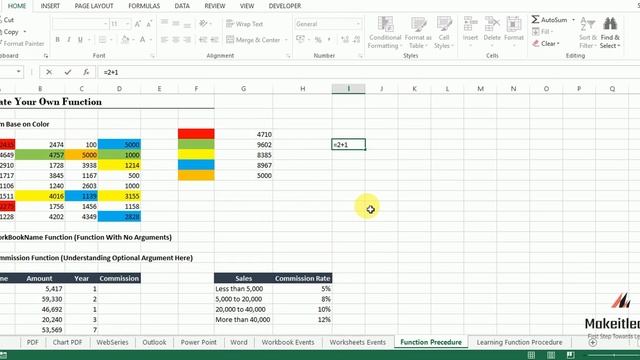Open the INSERT ribbon tab
The height and width of the screenshot is (360, 640).
click(50, 6)
